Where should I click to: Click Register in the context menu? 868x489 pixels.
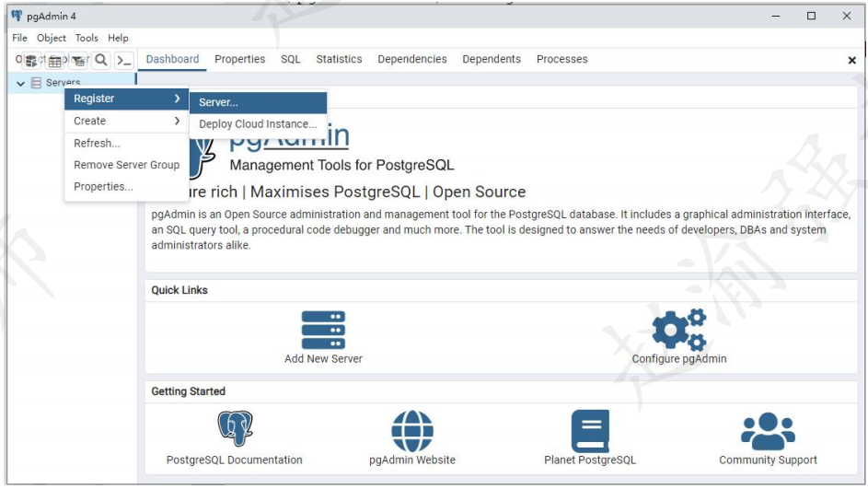coord(126,99)
